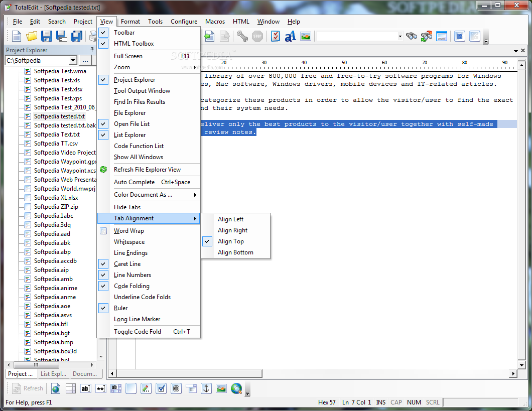Image resolution: width=532 pixels, height=411 pixels.
Task: Disable Caret Line option
Action: coord(149,264)
